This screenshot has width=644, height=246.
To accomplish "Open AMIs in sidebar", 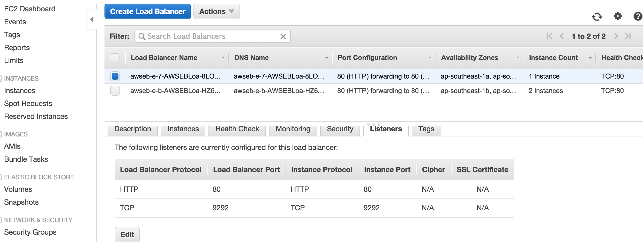I will 12,147.
